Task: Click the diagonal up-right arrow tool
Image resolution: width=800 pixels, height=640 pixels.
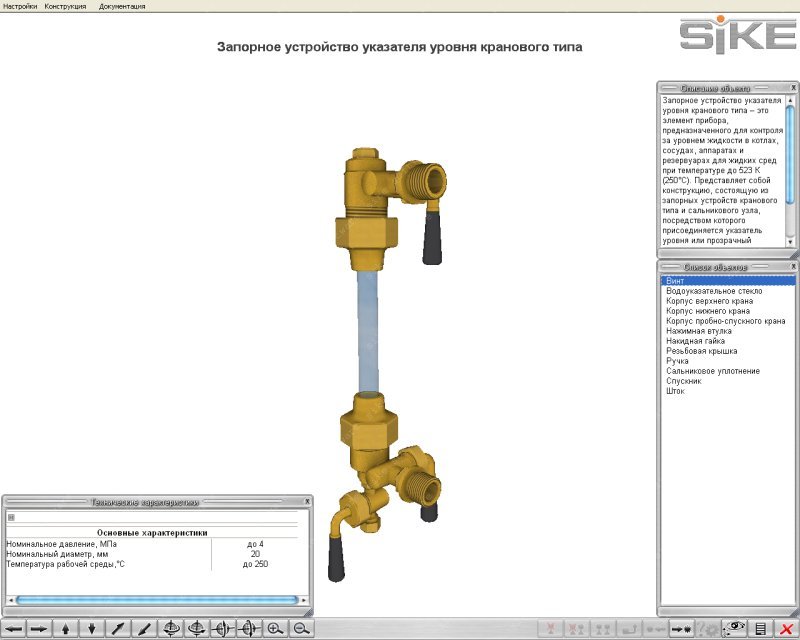Action: click(118, 629)
